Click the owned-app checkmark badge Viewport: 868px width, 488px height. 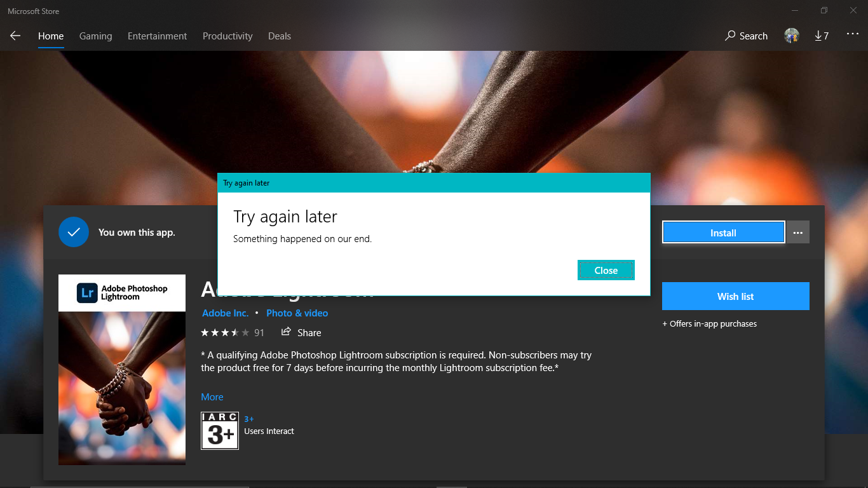point(74,232)
